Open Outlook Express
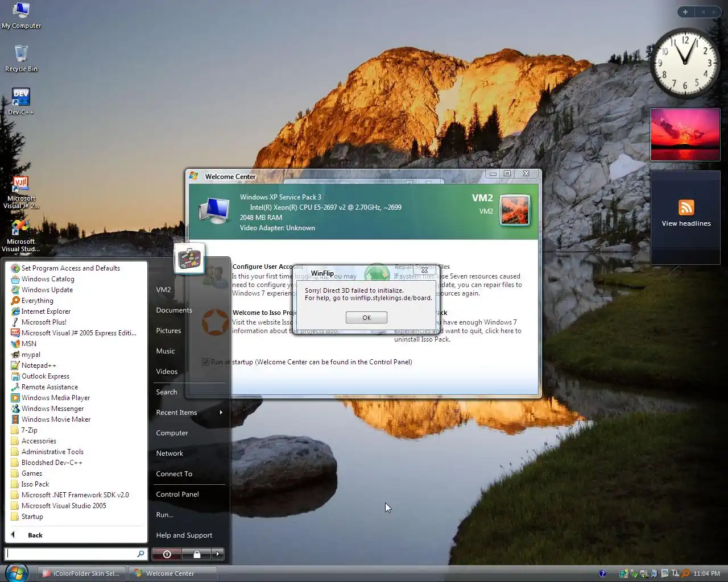 click(x=45, y=376)
